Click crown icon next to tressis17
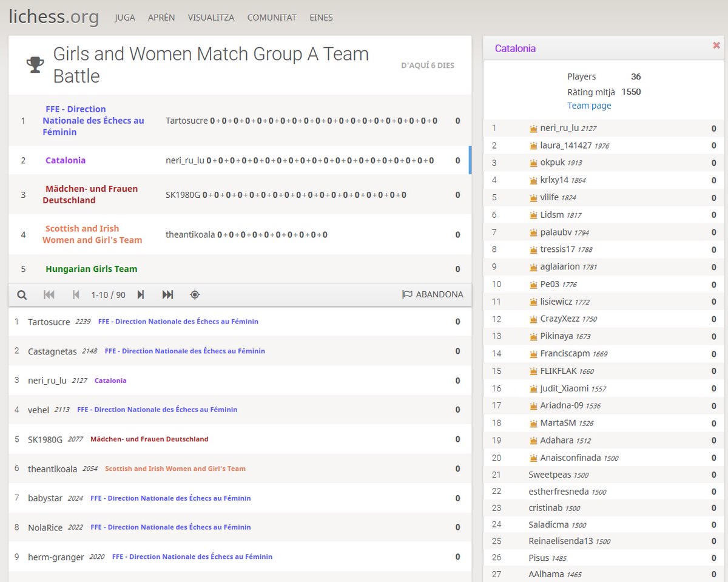The image size is (728, 582). point(534,249)
